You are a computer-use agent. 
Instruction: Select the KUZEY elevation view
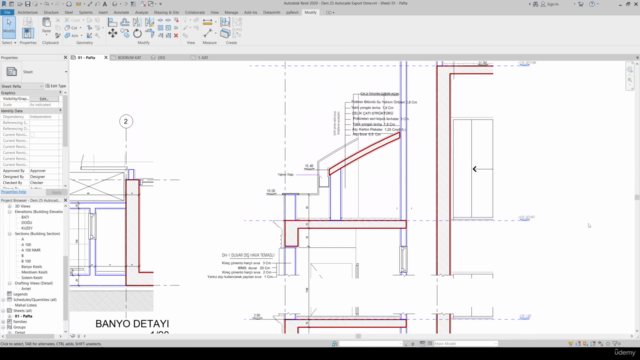(x=27, y=228)
